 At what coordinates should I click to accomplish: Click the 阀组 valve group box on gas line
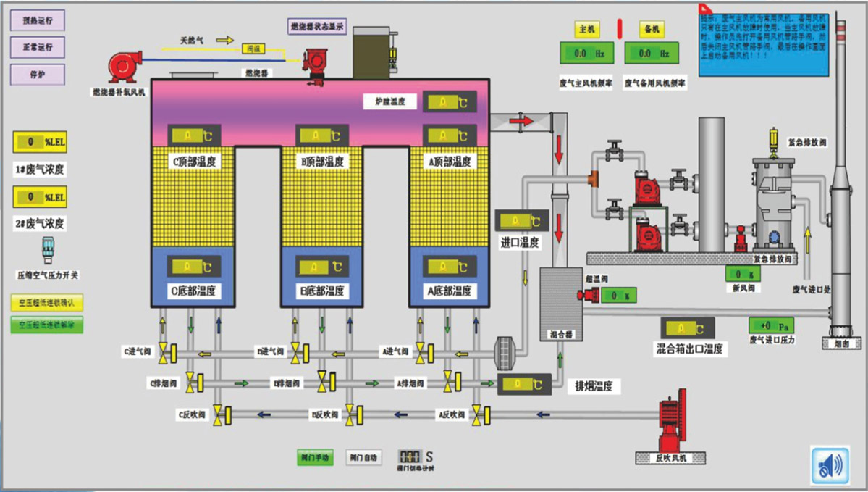(x=253, y=49)
